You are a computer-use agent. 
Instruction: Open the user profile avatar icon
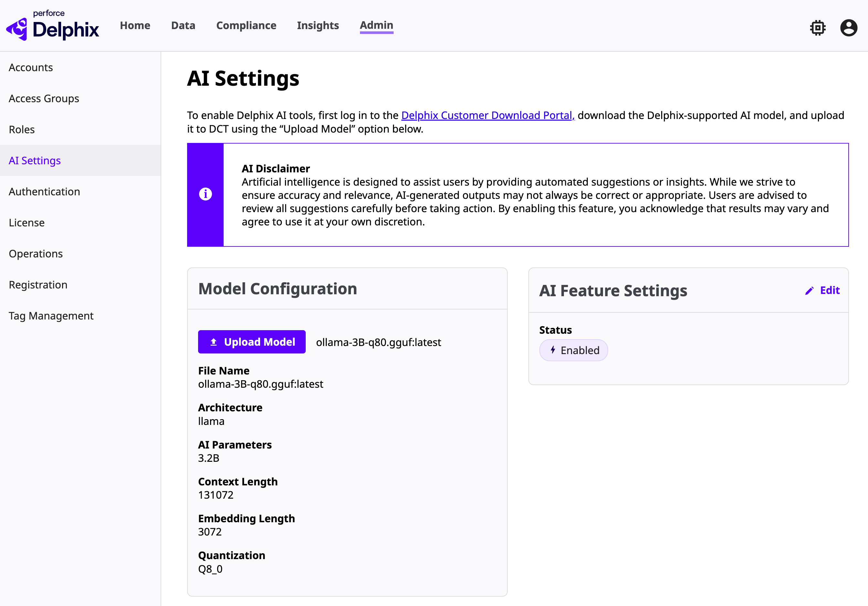tap(849, 27)
